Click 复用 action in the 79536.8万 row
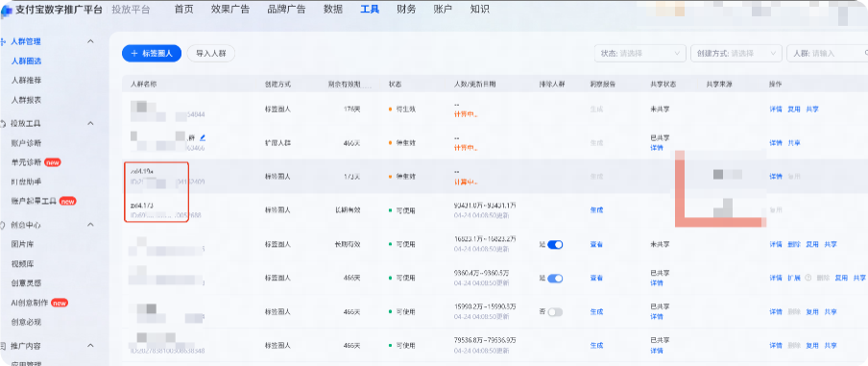 pos(812,346)
